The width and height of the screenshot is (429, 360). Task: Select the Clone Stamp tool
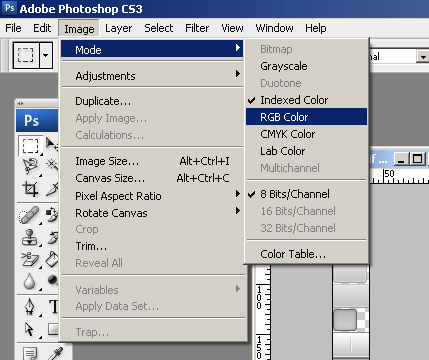point(29,237)
